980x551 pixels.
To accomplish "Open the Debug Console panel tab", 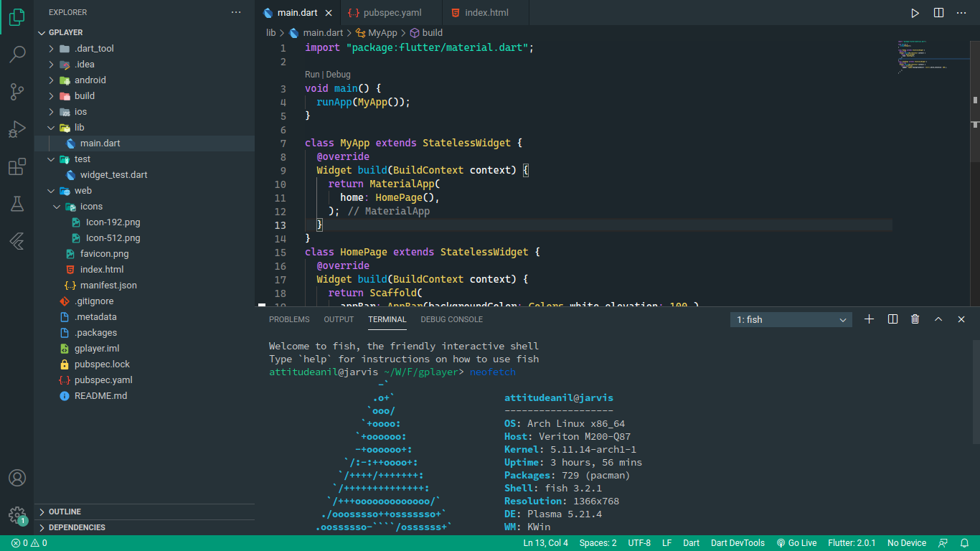I will pyautogui.click(x=451, y=319).
